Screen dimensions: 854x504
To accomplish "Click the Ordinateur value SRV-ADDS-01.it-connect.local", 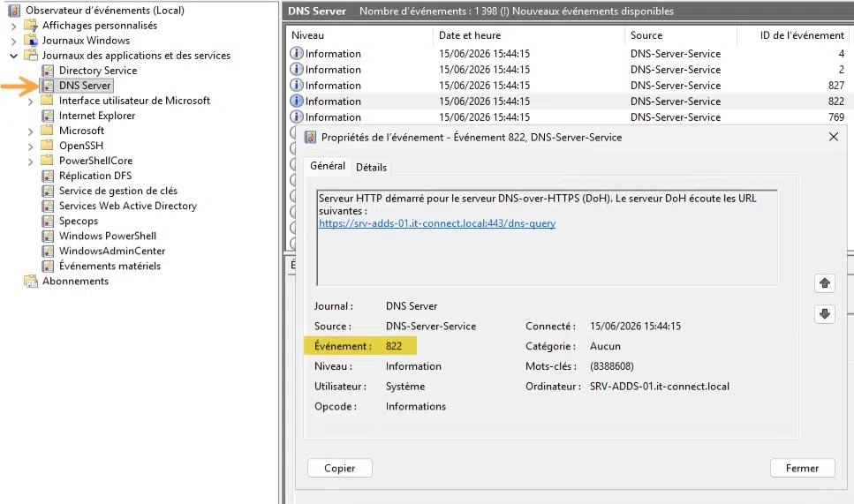I will tap(660, 387).
